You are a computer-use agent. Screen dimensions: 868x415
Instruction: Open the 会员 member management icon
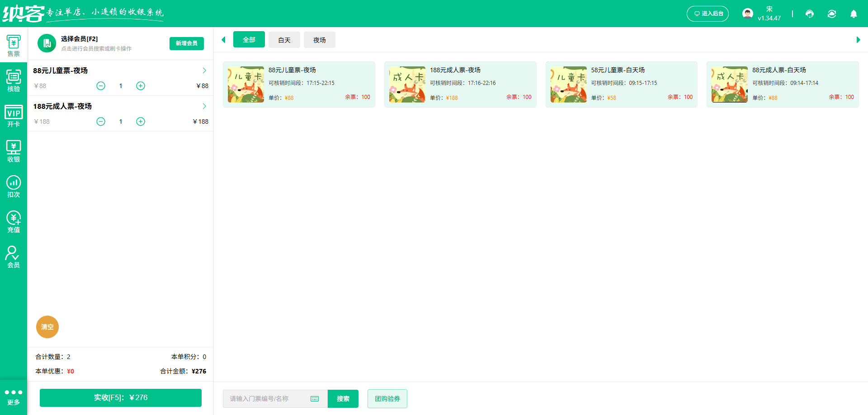pos(14,255)
